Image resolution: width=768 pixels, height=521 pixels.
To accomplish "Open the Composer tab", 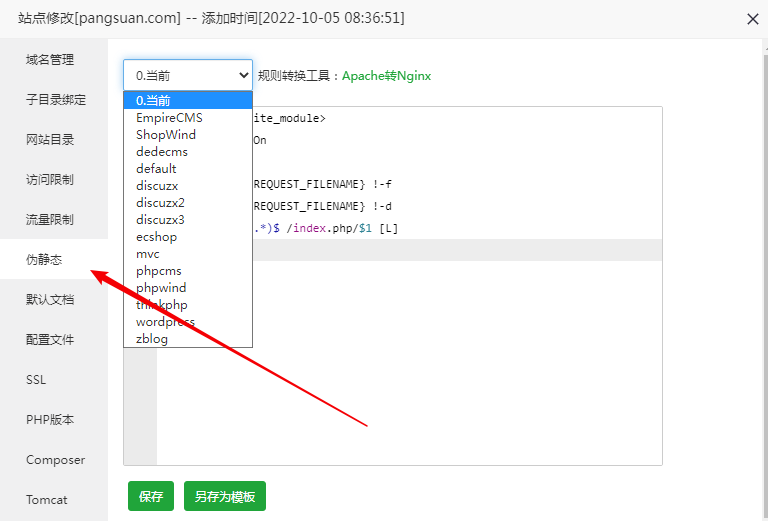I will (55, 460).
